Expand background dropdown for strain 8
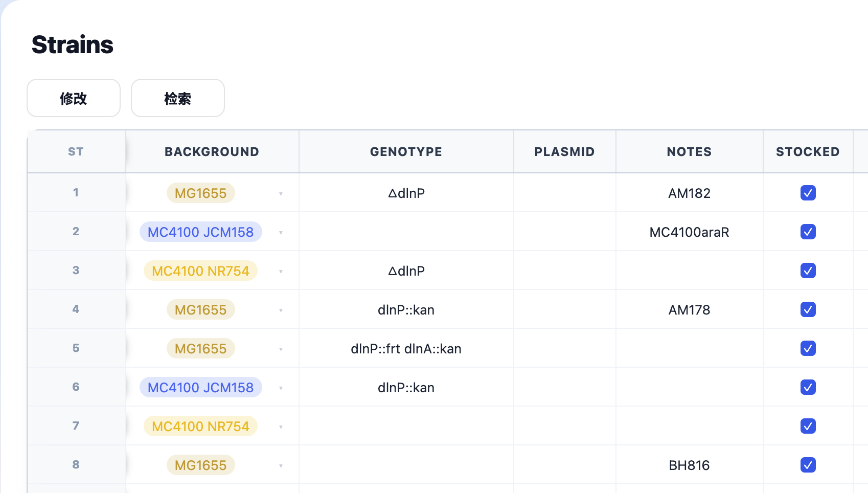Image resolution: width=868 pixels, height=493 pixels. coord(281,466)
